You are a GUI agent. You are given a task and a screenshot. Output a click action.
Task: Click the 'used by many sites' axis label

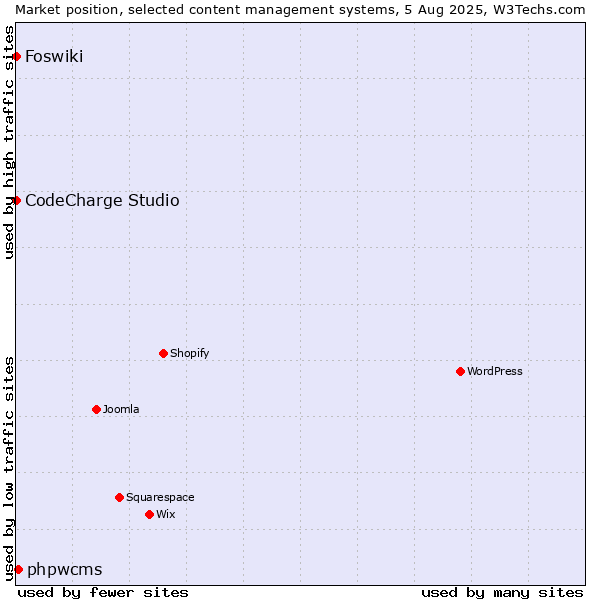click(502, 593)
